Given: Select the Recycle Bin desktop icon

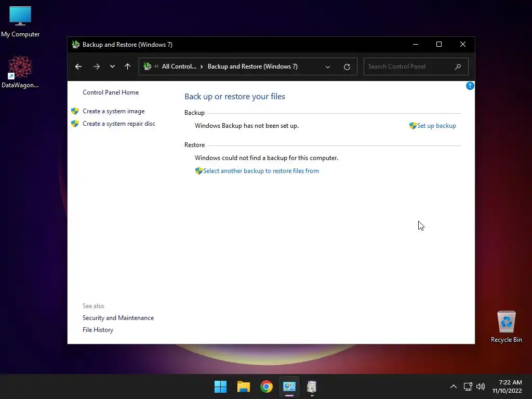Looking at the screenshot, I should pos(506,327).
